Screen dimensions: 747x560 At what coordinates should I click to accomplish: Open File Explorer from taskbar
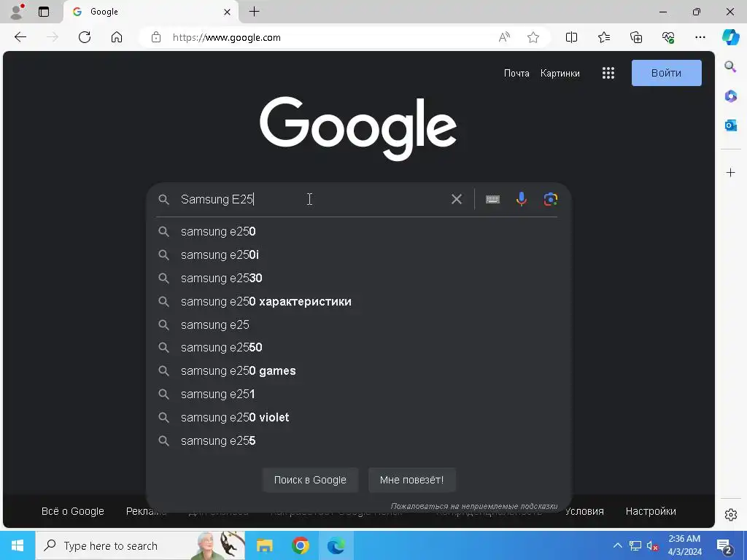coord(264,545)
